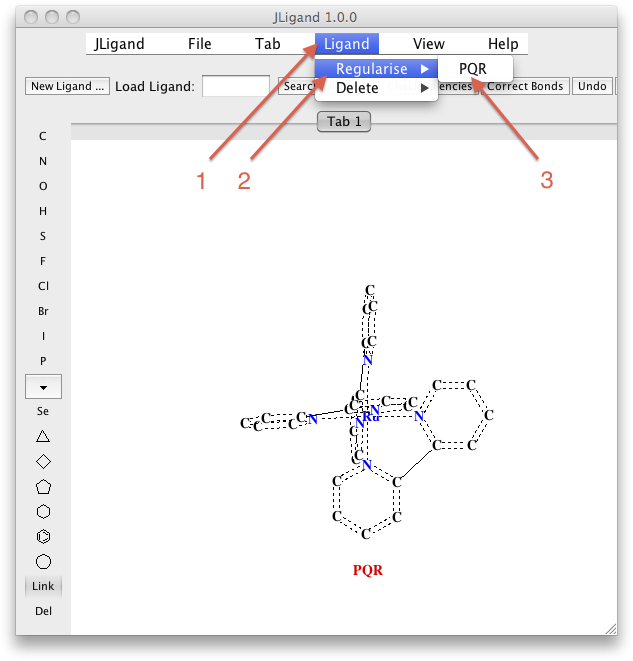Select the diamond 4-membered ring tool

tap(43, 461)
